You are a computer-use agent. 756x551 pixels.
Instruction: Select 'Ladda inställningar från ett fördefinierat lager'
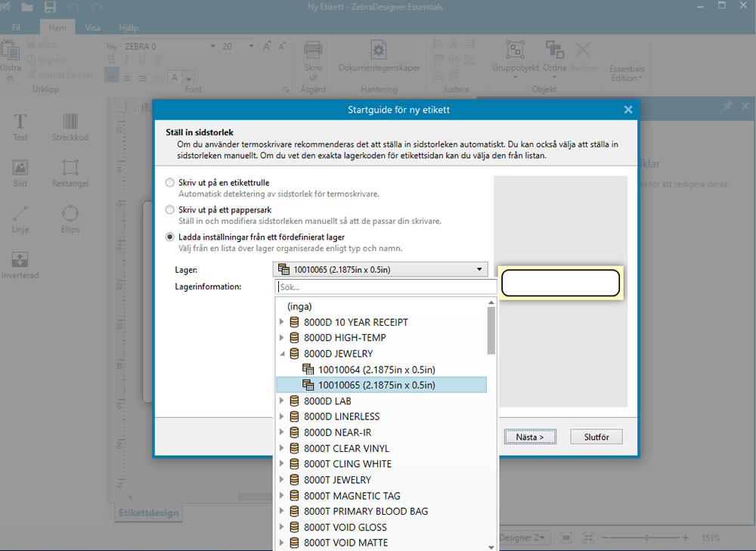click(169, 237)
